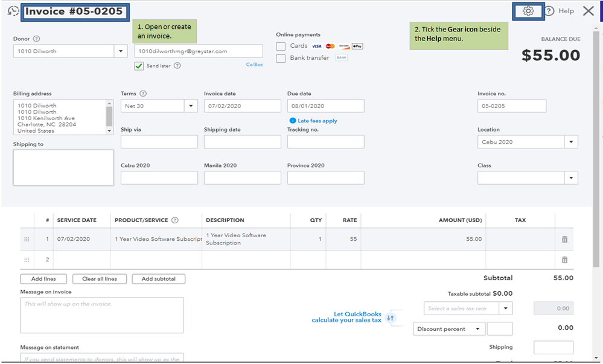Expand the Location Cebu 2020 dropdown
Image resolution: width=603 pixels, height=364 pixels.
pyautogui.click(x=570, y=142)
